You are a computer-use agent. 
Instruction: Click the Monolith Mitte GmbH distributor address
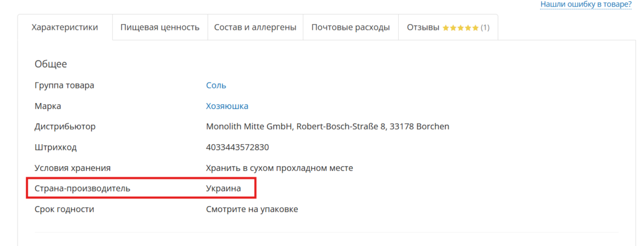[x=327, y=127]
